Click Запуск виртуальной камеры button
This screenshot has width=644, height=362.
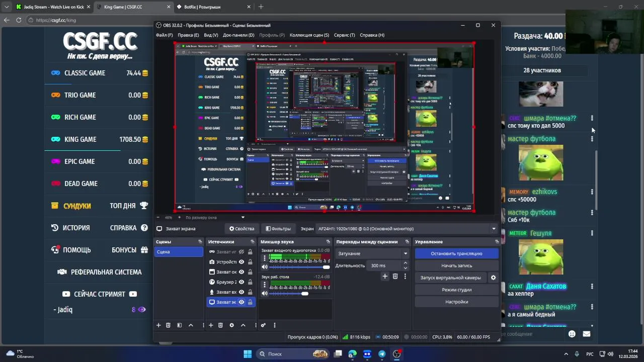[x=450, y=278]
